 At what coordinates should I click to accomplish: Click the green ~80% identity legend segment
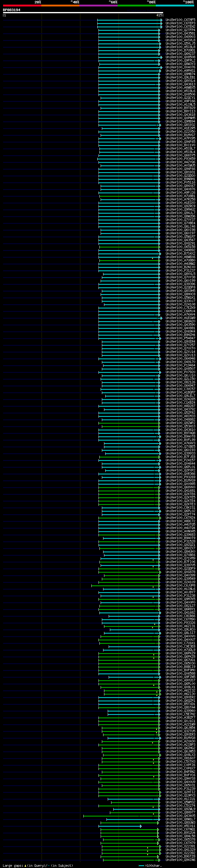[137, 6]
